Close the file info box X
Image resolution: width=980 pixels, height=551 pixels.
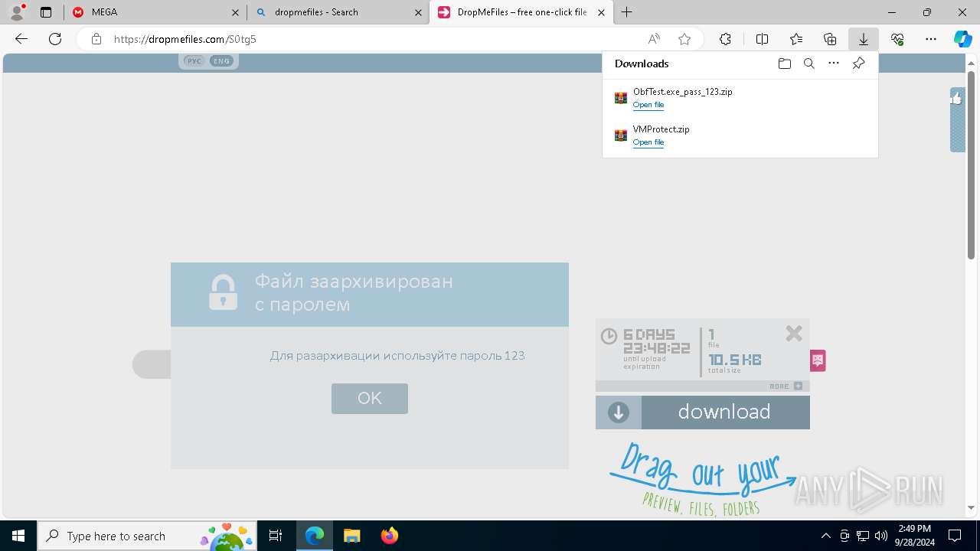click(x=794, y=333)
